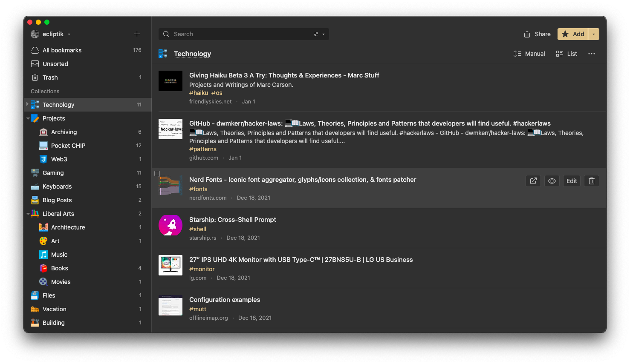
Task: Collapse the Technology collection tree
Action: tap(27, 104)
